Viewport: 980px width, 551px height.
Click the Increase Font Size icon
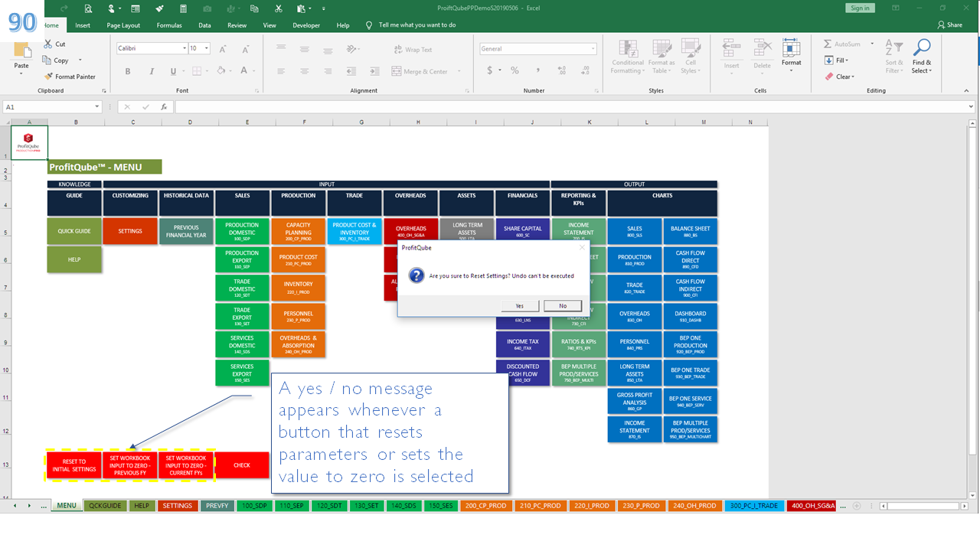pyautogui.click(x=221, y=48)
